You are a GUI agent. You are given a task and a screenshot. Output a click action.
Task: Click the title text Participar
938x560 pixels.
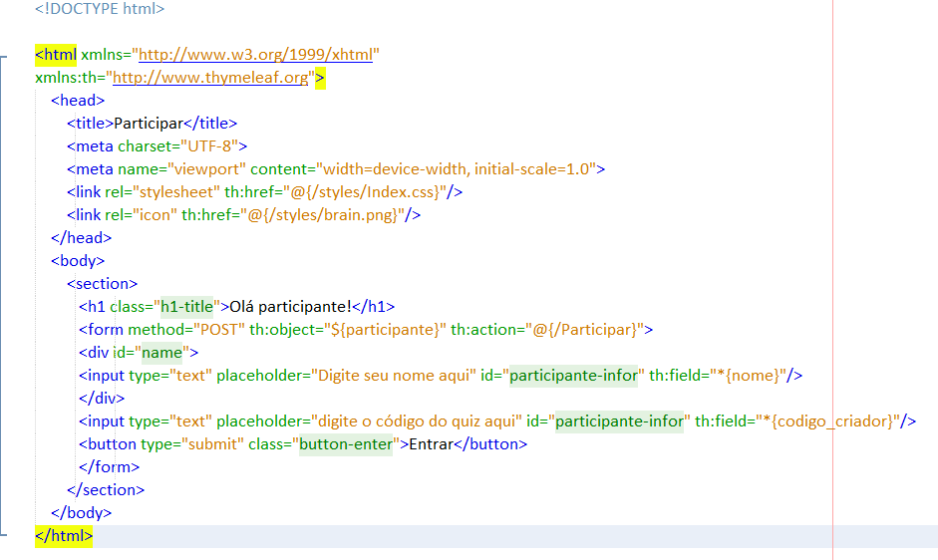click(x=149, y=124)
